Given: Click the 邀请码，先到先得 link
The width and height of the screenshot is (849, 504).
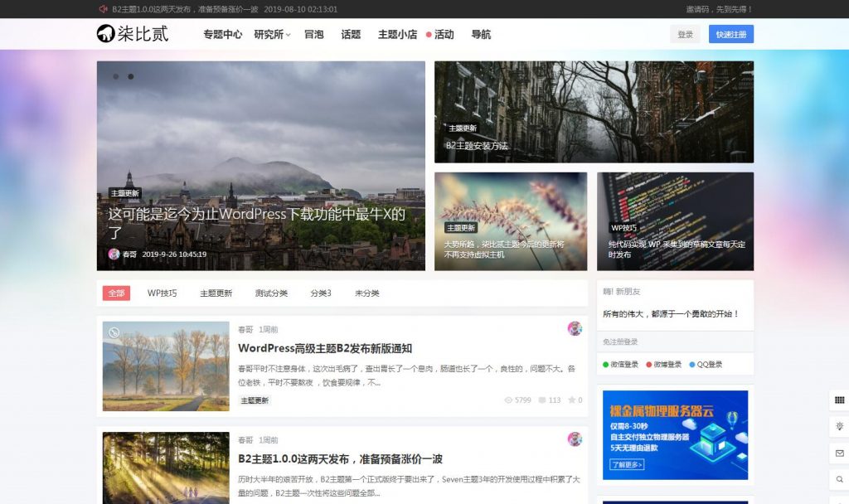Looking at the screenshot, I should [x=719, y=9].
